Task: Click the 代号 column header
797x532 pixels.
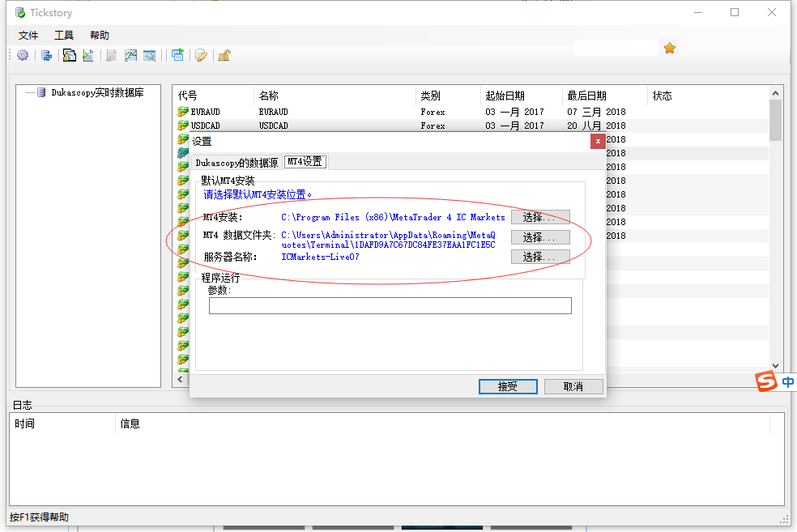Action: click(x=213, y=96)
